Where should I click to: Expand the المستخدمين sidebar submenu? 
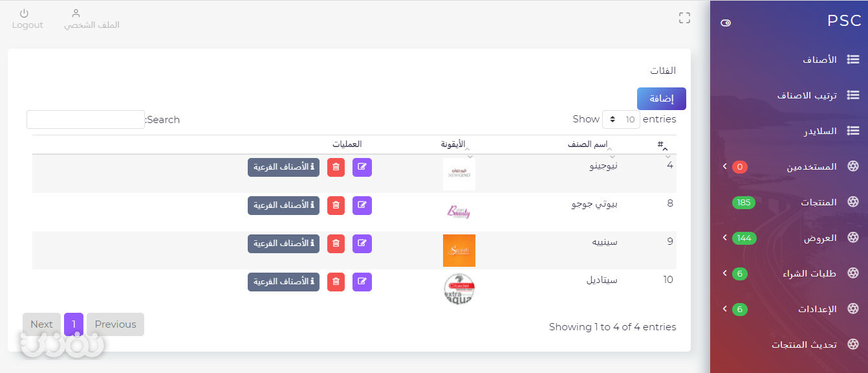click(725, 166)
